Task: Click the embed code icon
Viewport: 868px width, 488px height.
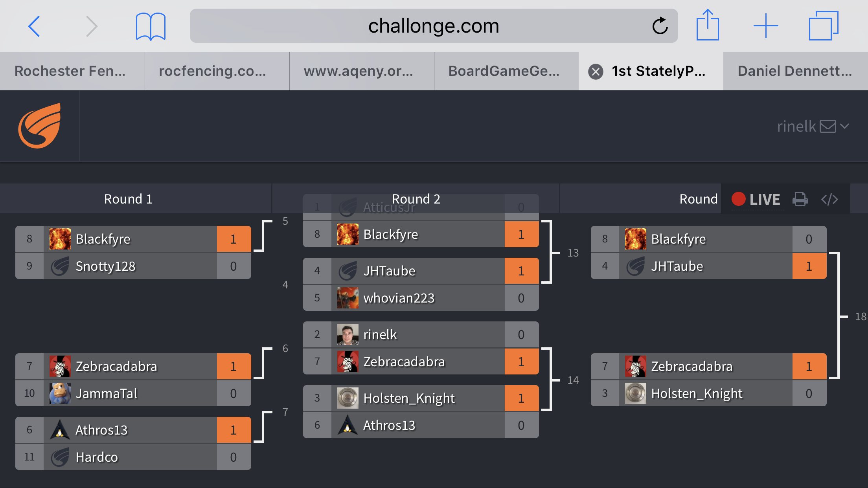Action: [829, 199]
